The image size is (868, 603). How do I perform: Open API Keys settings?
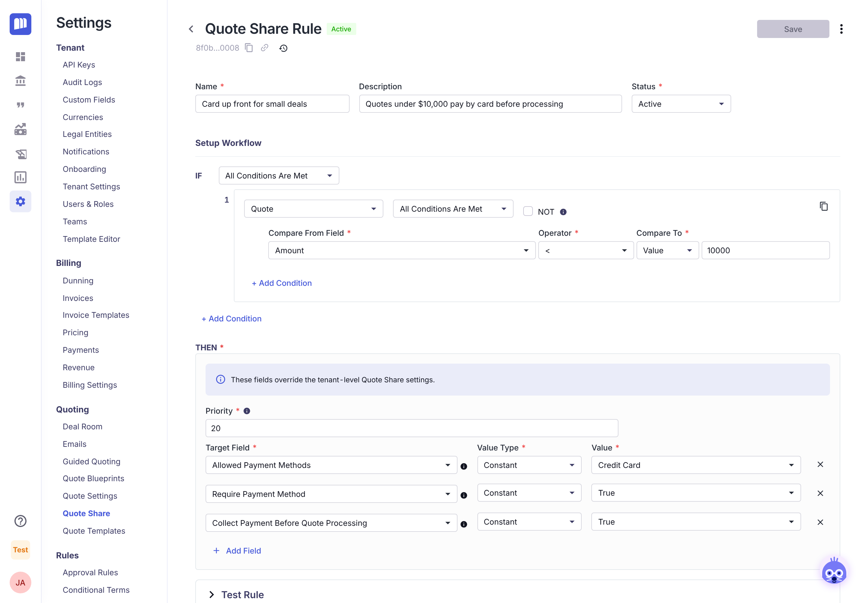(x=79, y=65)
